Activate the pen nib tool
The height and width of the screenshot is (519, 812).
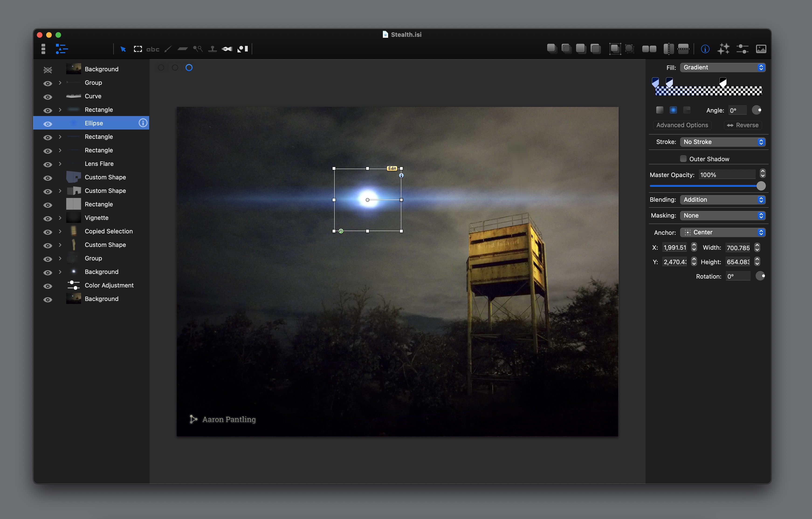227,49
